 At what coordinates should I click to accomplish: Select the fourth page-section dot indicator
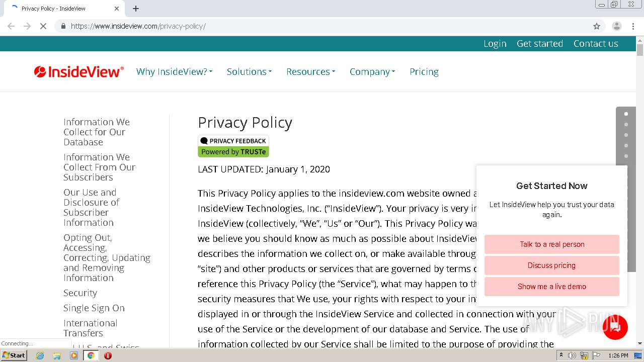(626, 146)
